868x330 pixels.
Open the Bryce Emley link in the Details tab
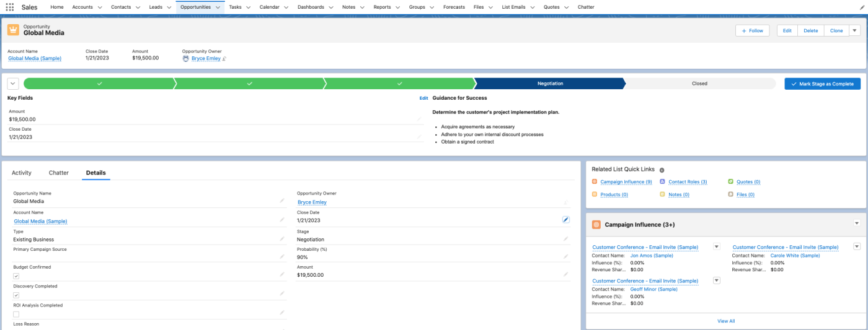(312, 202)
